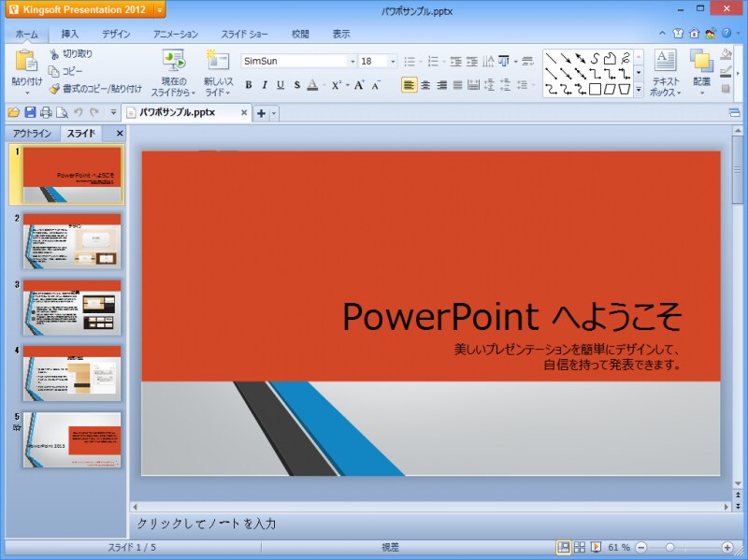Start slide show from status bar icon
The height and width of the screenshot is (560, 748).
coord(596,547)
